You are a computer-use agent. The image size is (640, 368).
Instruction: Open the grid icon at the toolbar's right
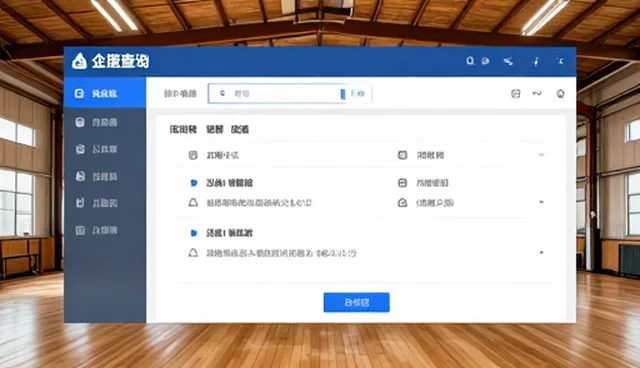click(x=516, y=94)
